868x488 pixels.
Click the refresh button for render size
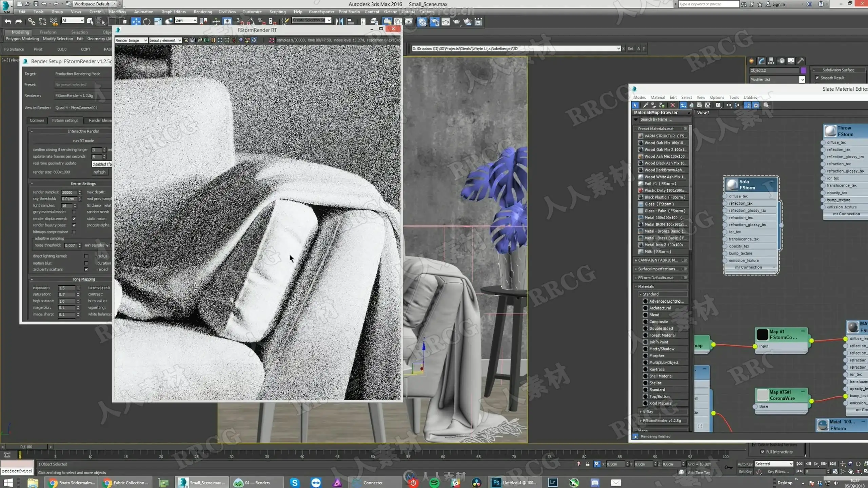click(x=99, y=172)
